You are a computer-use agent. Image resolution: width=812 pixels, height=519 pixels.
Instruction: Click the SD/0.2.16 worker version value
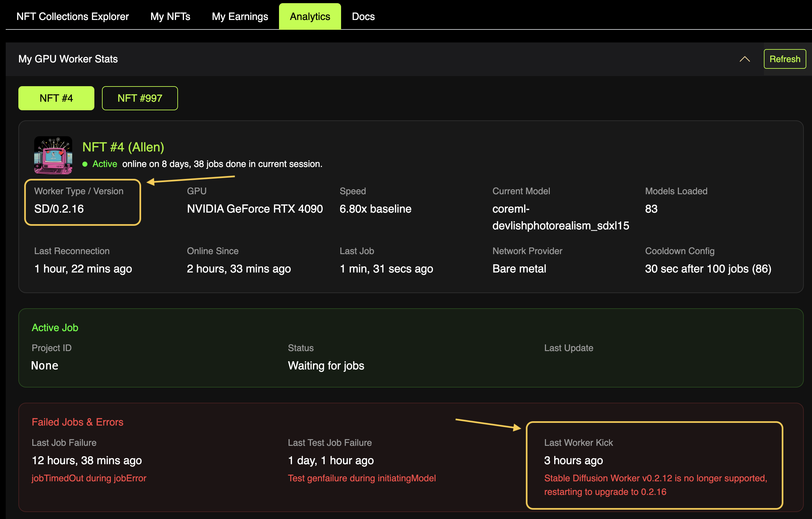(59, 209)
